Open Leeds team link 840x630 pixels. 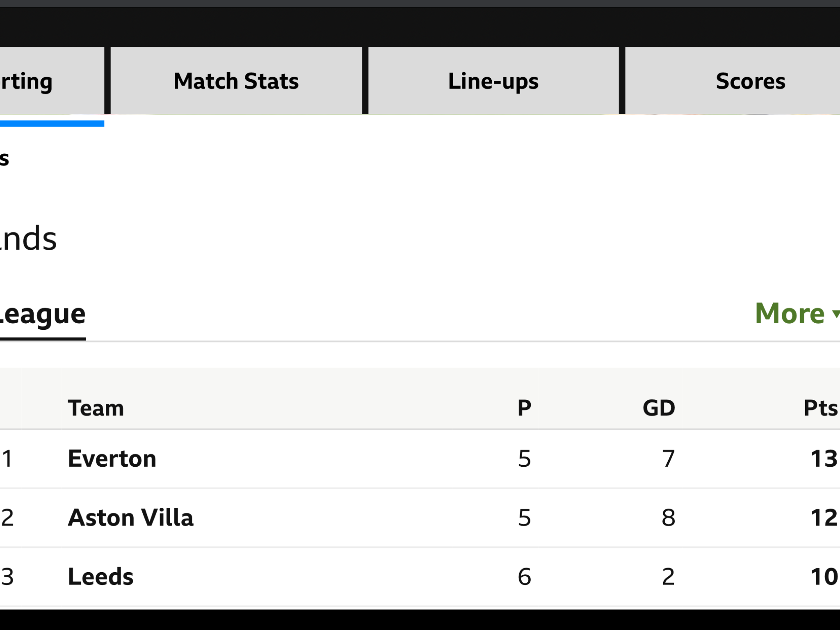click(x=100, y=577)
